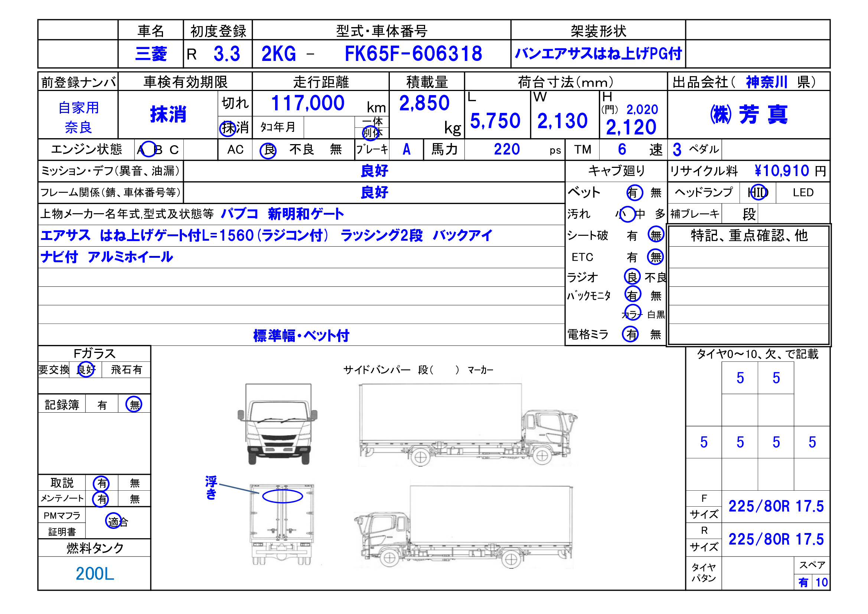868x614 pixels.
Task: Click the "LED" headlamp option
Action: click(x=803, y=192)
